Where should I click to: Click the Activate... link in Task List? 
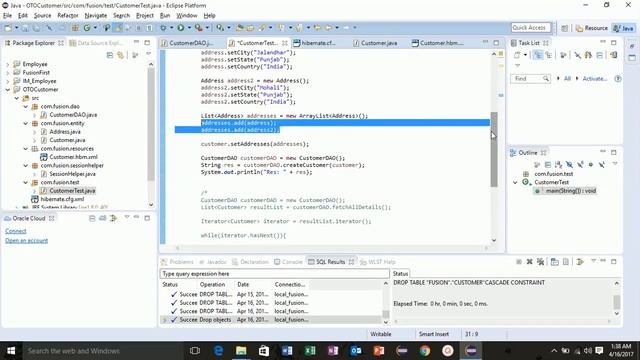(595, 79)
